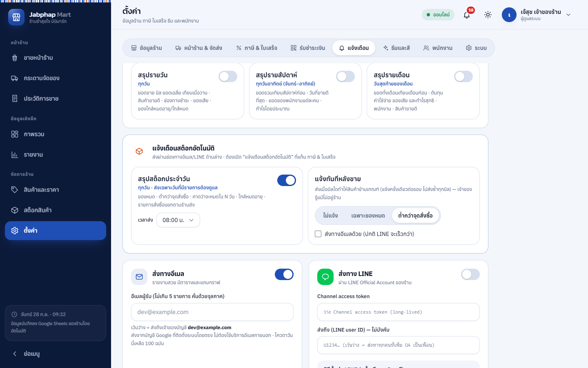Enable the สรุปรายวัน toggle
The height and width of the screenshot is (368, 588).
(228, 76)
